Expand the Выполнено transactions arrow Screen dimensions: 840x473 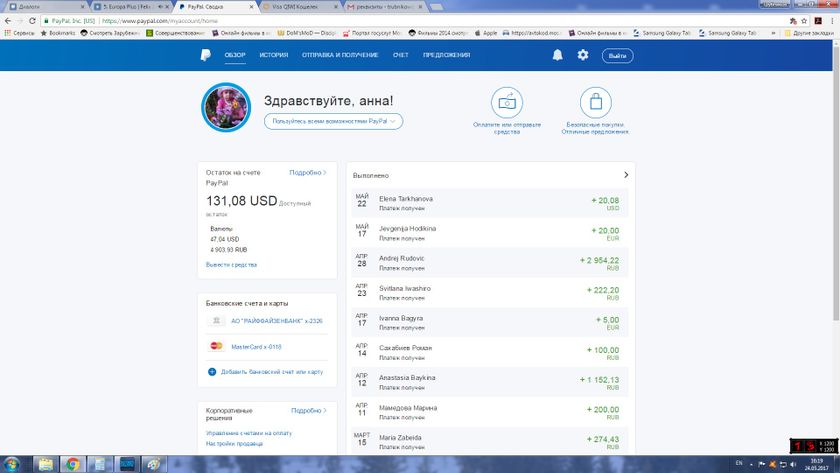[x=626, y=175]
